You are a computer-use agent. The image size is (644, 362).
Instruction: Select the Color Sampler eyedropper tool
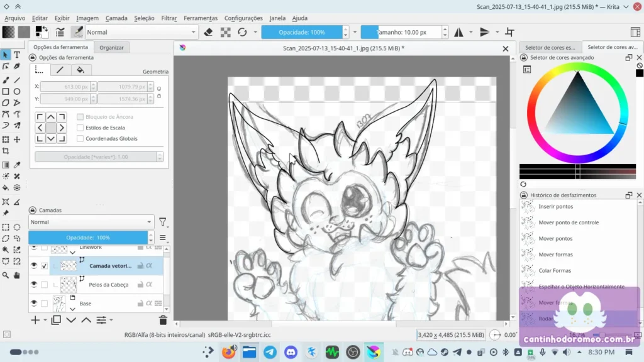click(x=17, y=165)
